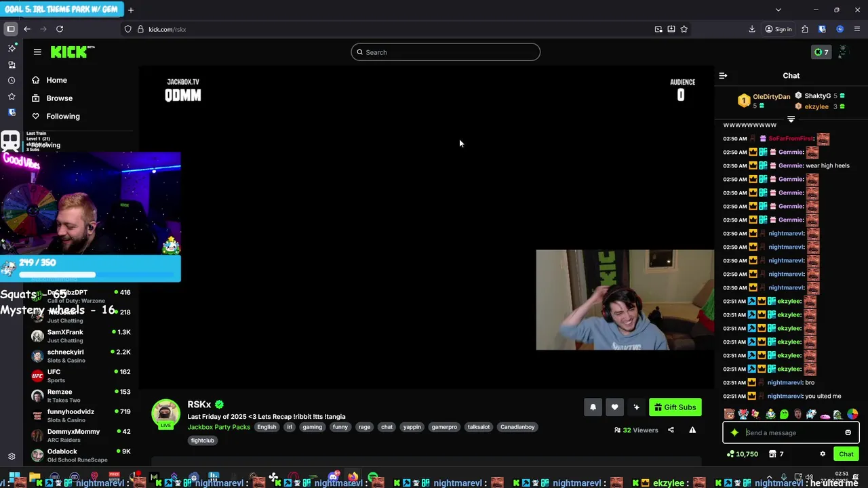Open DommyxMommy channel in sidebar
Screen dimensions: 868x488
(x=81, y=435)
